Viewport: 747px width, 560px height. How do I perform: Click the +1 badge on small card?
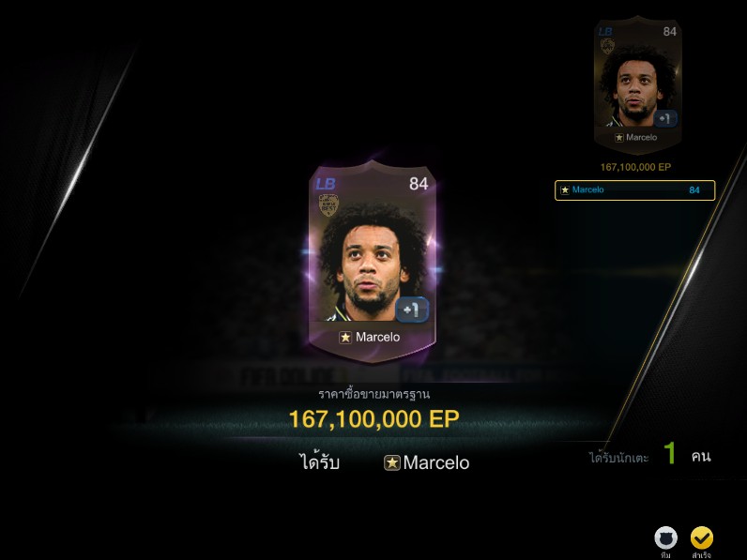(x=665, y=118)
